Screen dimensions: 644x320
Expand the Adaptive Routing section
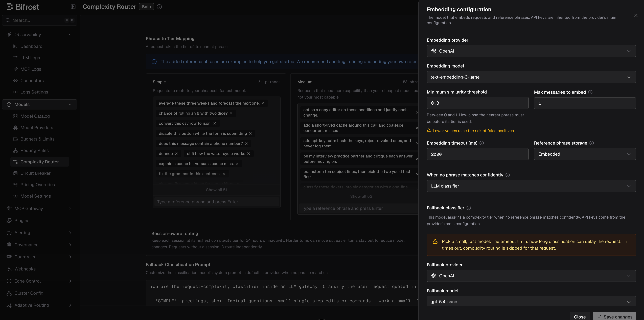(39, 305)
